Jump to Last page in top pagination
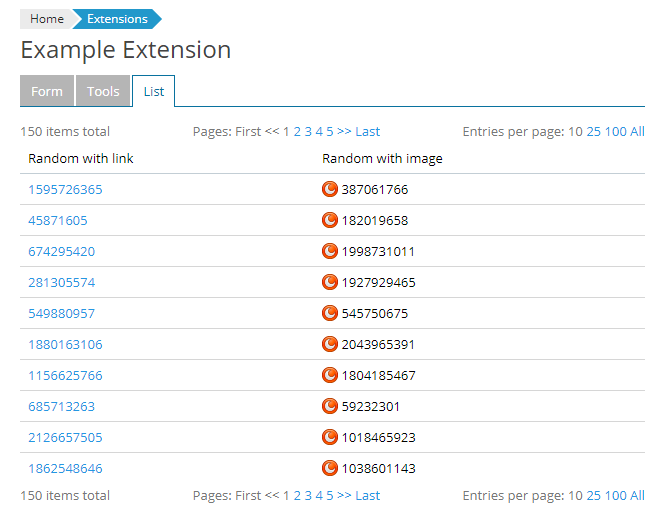The height and width of the screenshot is (512, 661). [367, 131]
